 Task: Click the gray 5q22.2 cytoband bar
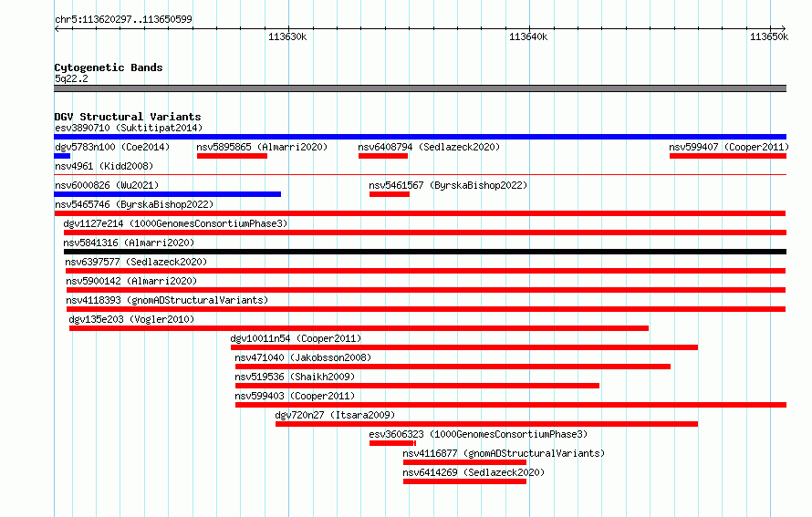[420, 88]
